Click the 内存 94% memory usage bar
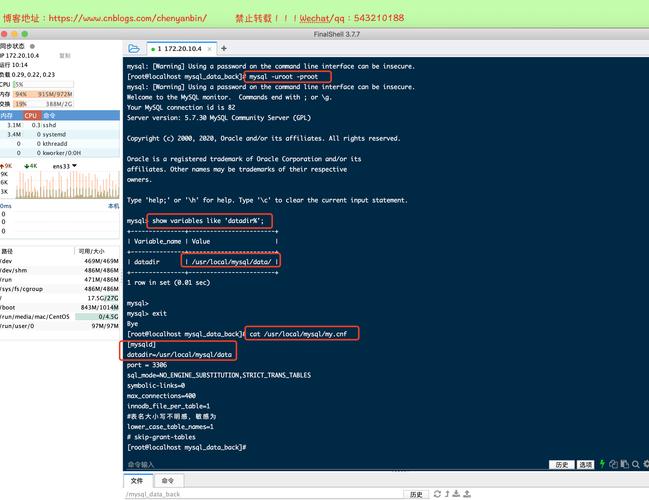The image size is (649, 500). click(x=43, y=94)
